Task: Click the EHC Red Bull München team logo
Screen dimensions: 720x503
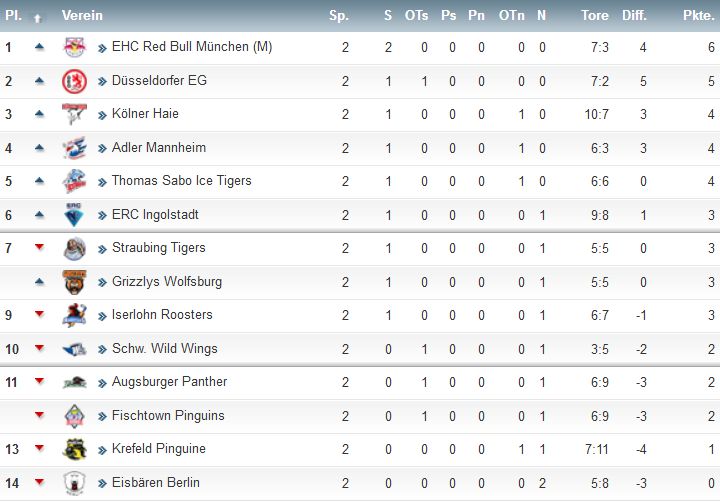Action: click(x=74, y=47)
